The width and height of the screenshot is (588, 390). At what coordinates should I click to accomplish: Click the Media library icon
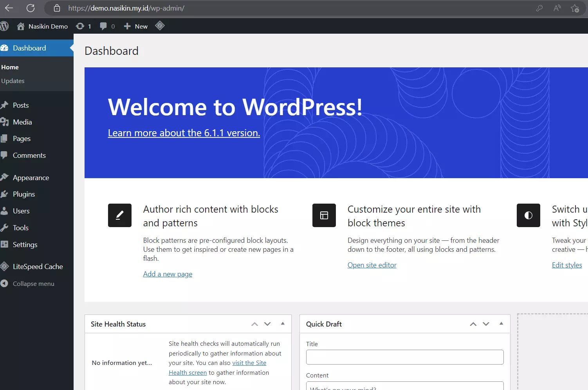coord(4,122)
